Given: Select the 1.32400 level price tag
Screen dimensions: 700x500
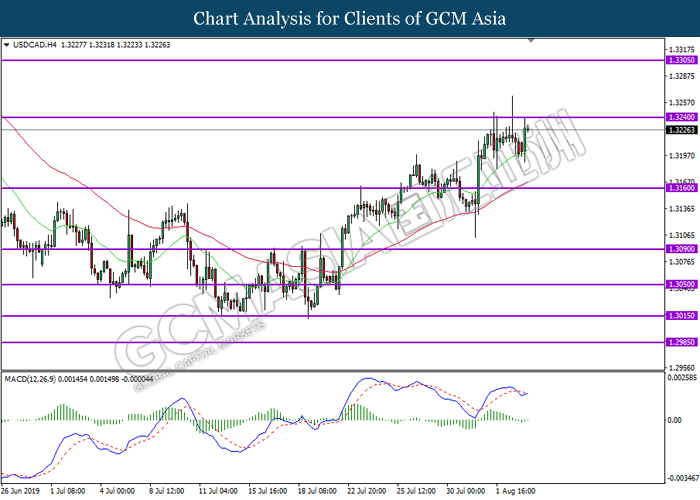Looking at the screenshot, I should coord(681,117).
